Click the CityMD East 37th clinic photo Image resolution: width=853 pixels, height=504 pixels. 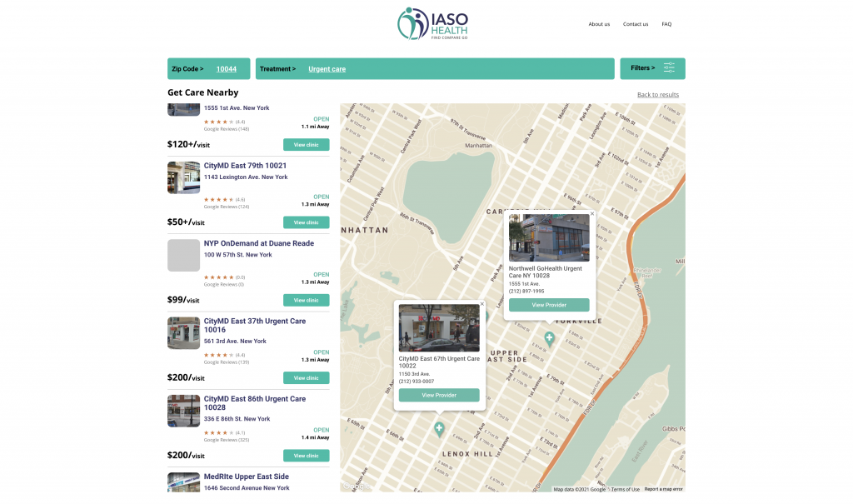[x=183, y=333]
